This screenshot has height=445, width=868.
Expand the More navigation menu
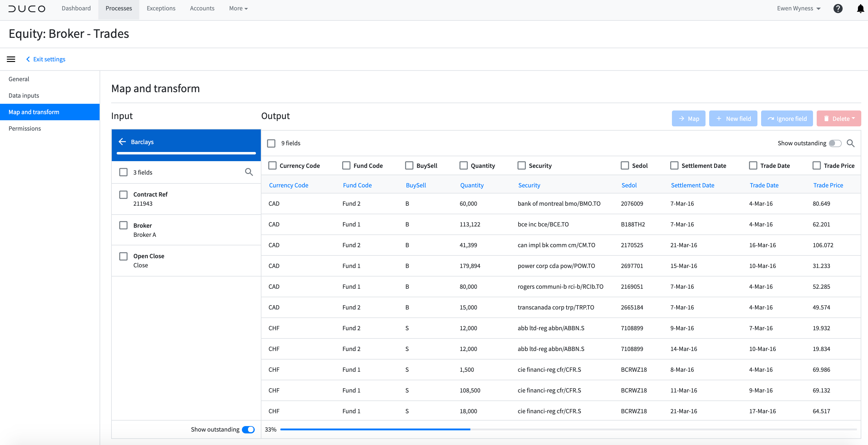[238, 9]
